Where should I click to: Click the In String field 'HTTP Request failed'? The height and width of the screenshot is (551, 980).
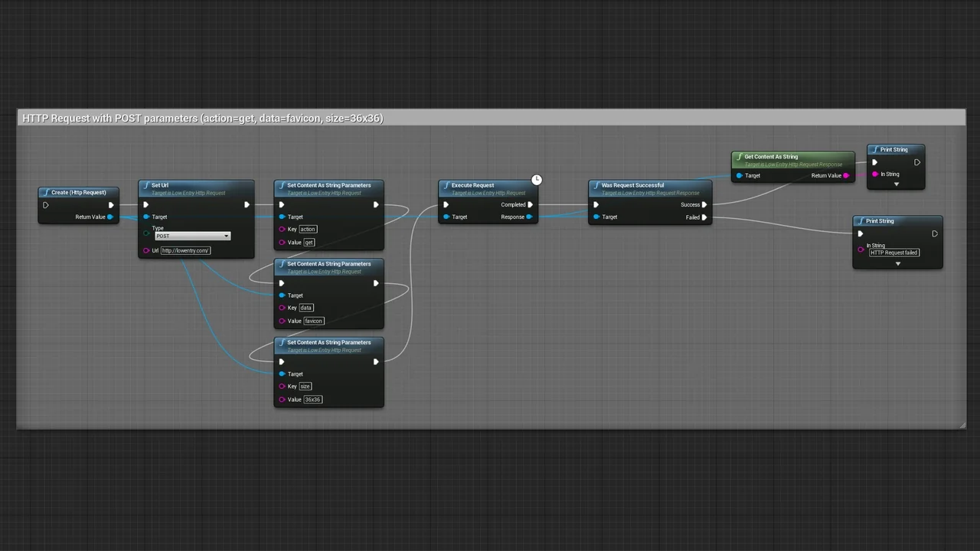[x=893, y=253]
